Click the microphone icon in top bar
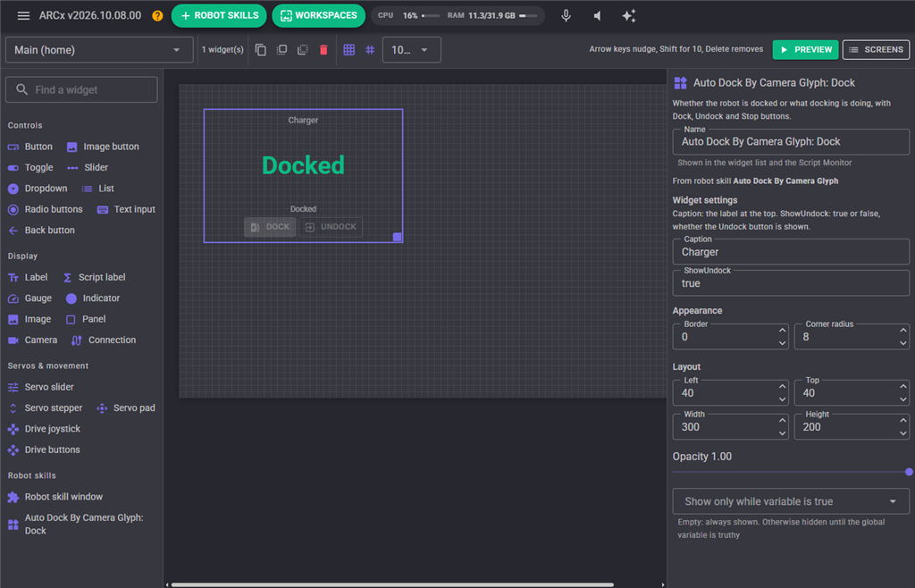The width and height of the screenshot is (915, 588). click(566, 16)
